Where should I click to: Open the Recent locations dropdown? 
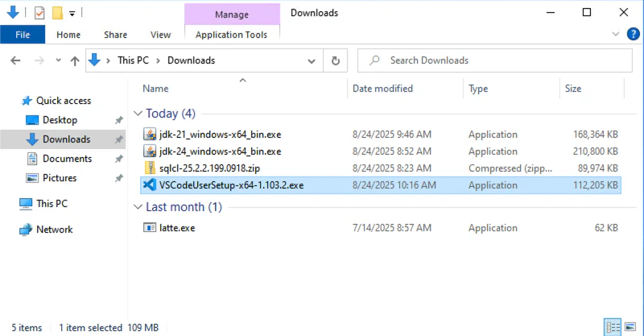tap(58, 60)
